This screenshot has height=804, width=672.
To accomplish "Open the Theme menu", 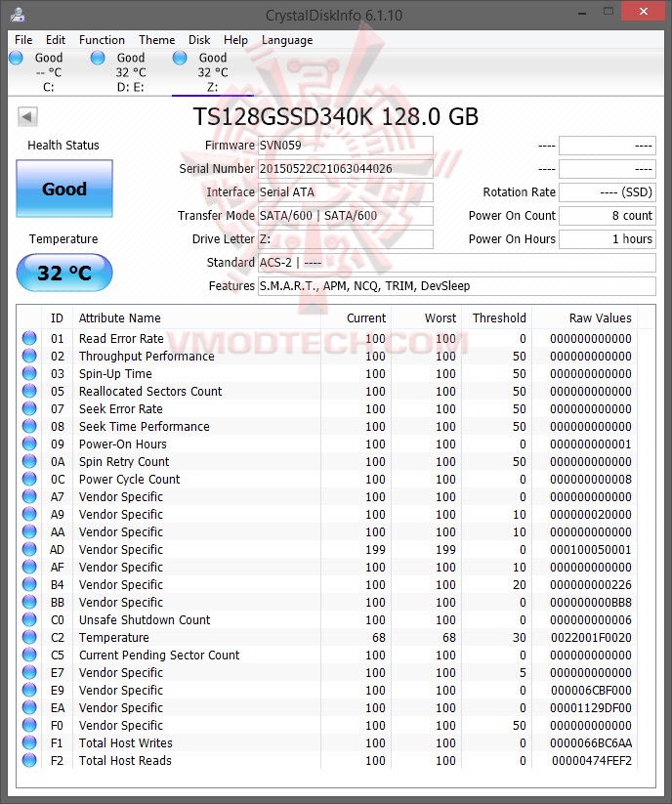I will (x=156, y=40).
